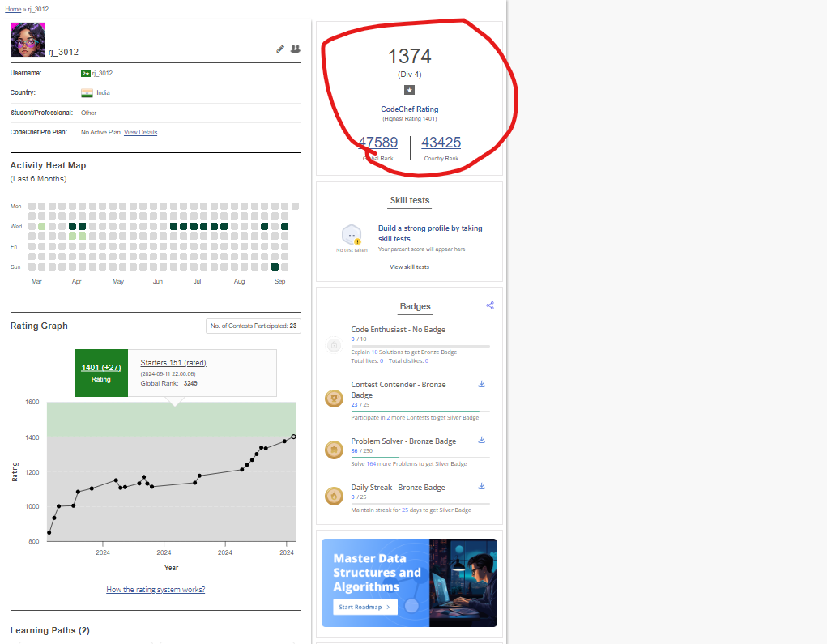Click the Badges heading

(415, 306)
